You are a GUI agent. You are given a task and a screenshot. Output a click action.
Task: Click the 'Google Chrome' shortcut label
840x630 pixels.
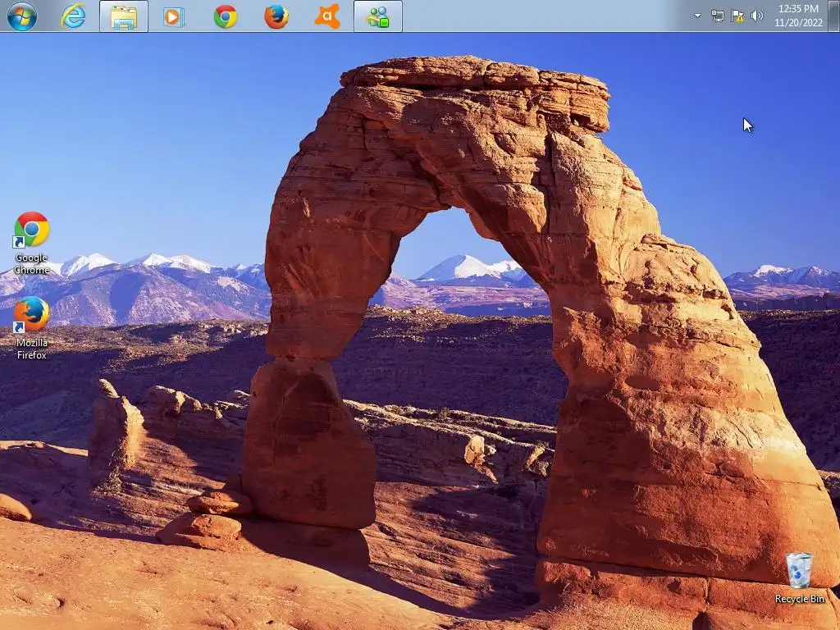coord(32,263)
